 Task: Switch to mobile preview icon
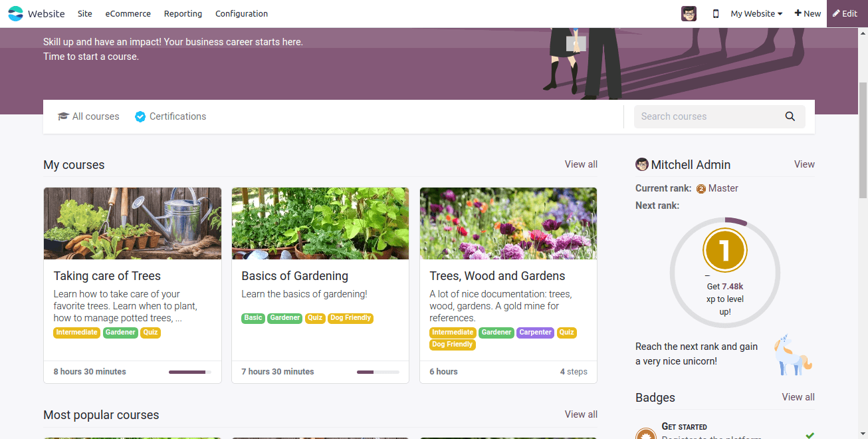(x=716, y=13)
